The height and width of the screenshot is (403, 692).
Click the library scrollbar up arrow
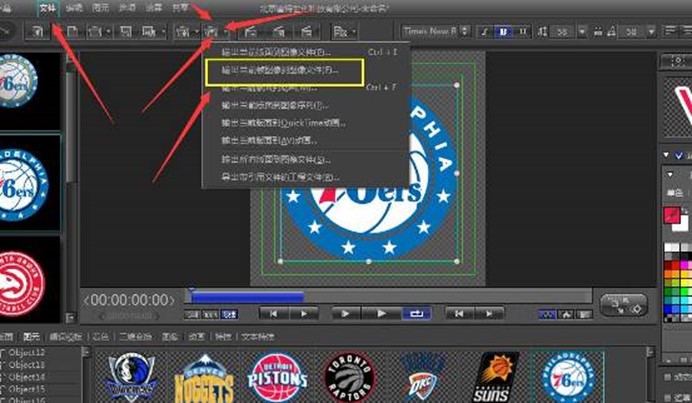coord(650,352)
